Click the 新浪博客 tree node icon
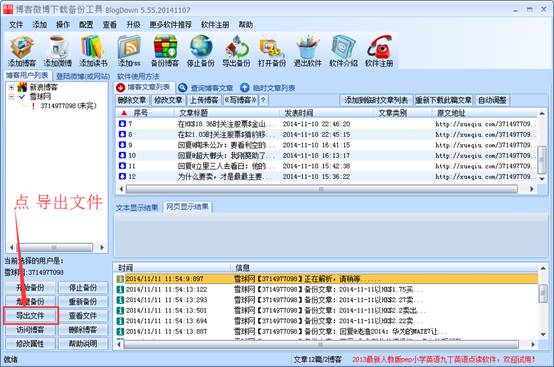 pyautogui.click(x=22, y=87)
